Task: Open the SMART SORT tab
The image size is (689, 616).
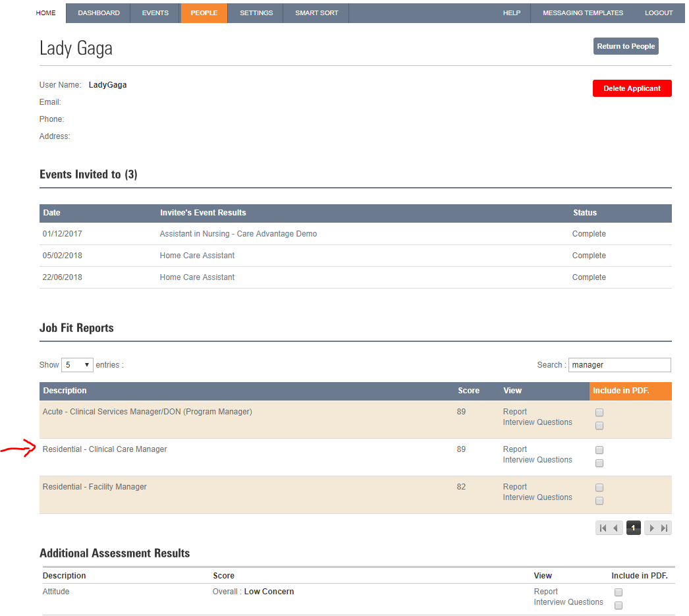Action: [316, 13]
